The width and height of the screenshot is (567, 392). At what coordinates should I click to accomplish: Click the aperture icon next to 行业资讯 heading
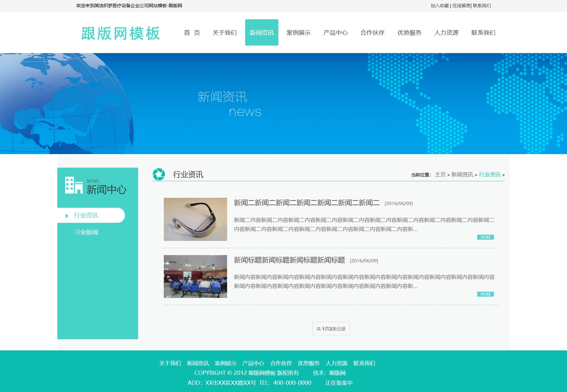point(159,174)
